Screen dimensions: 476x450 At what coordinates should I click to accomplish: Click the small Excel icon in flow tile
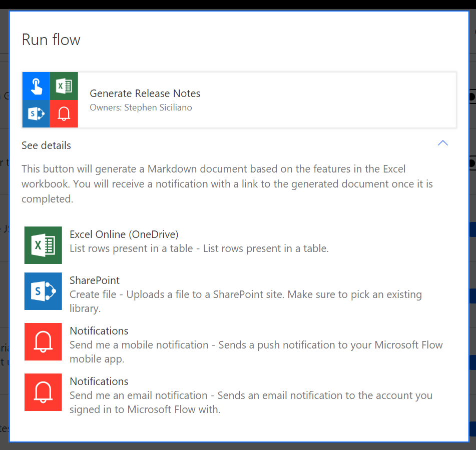(64, 86)
